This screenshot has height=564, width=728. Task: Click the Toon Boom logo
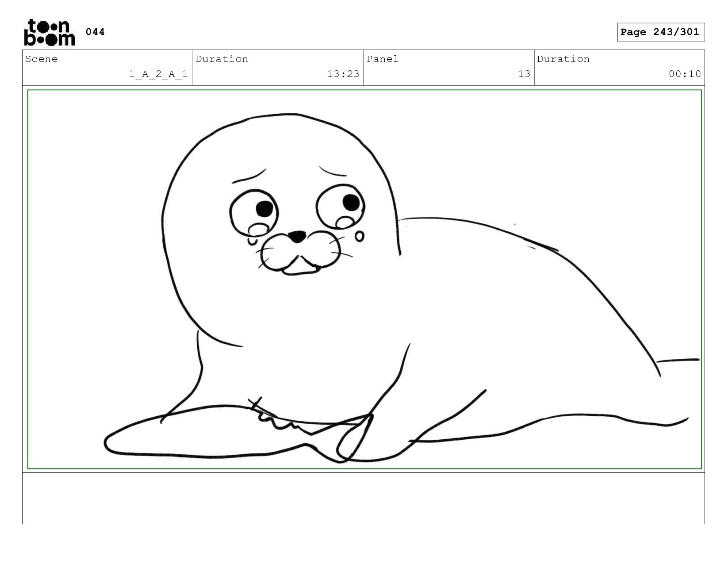click(x=49, y=32)
